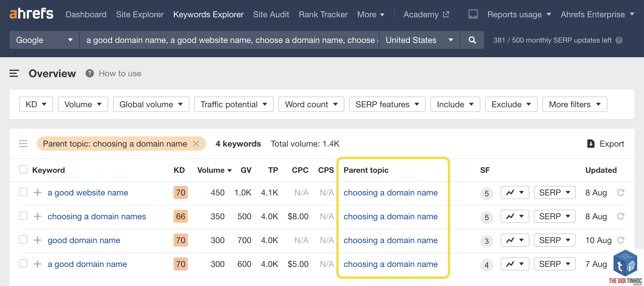Open the More menu

pyautogui.click(x=371, y=14)
